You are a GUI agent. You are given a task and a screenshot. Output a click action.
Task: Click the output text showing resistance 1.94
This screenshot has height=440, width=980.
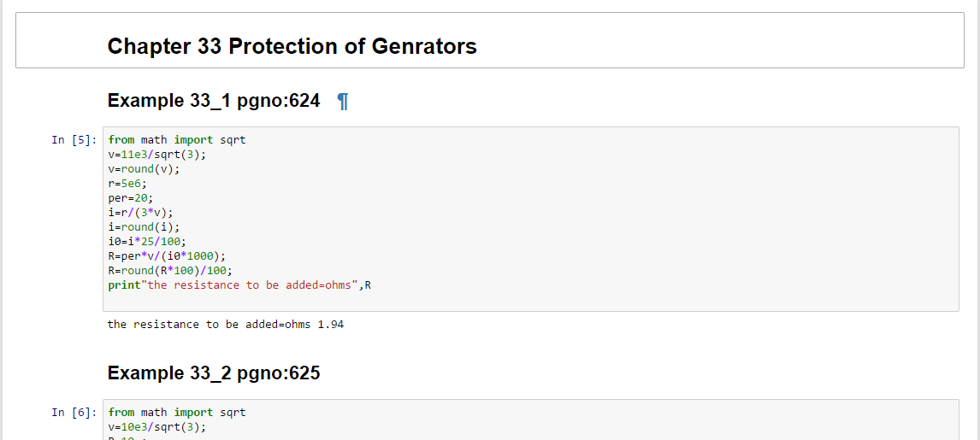[226, 325]
